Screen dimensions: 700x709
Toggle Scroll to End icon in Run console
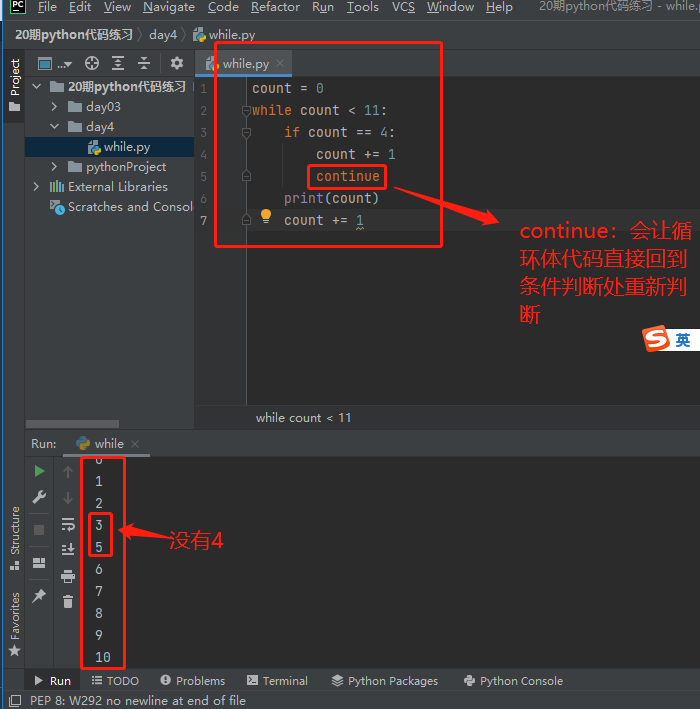68,549
